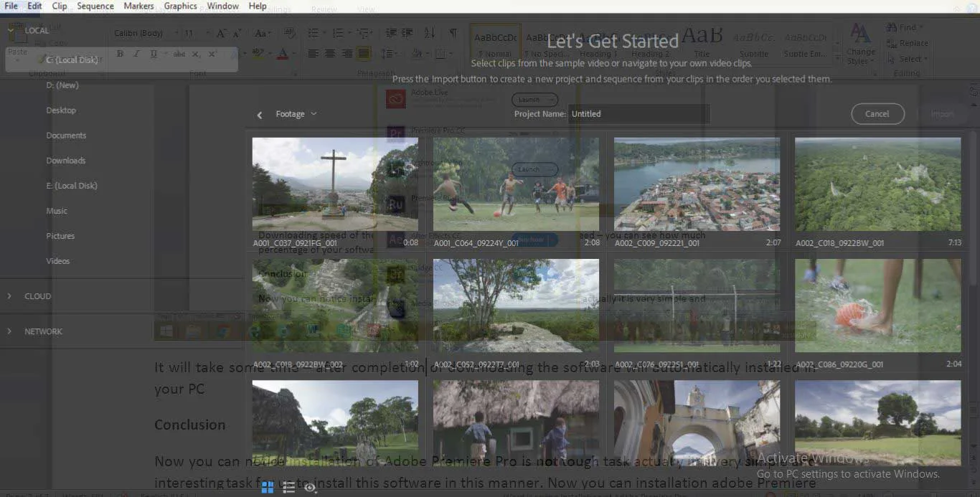Select clip A002_C009_092221_001 aerial town view
This screenshot has height=497, width=980.
(697, 184)
